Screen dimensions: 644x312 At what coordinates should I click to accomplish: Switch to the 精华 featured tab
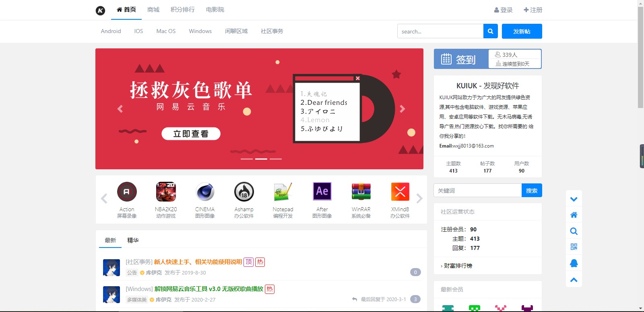click(133, 240)
